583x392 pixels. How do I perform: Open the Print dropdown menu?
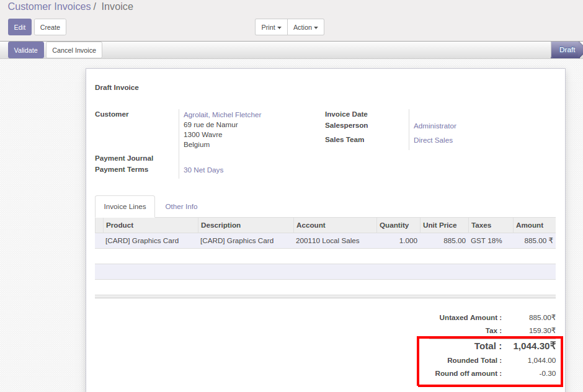pos(271,27)
